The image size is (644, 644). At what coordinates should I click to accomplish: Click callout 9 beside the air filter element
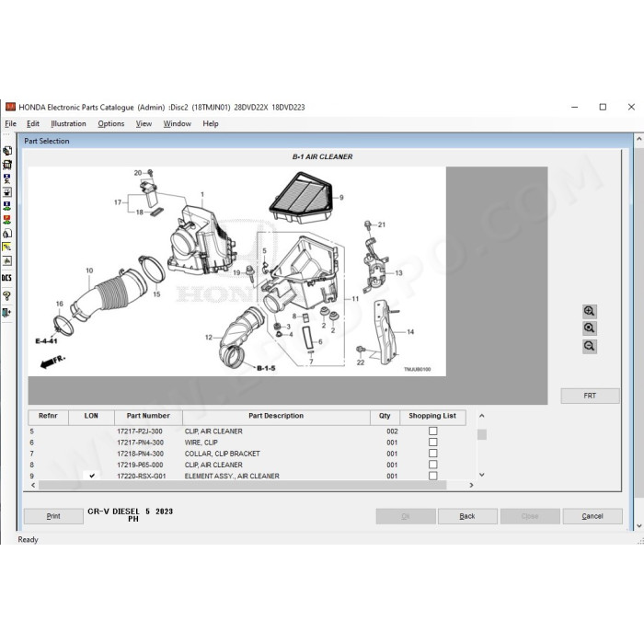point(341,198)
